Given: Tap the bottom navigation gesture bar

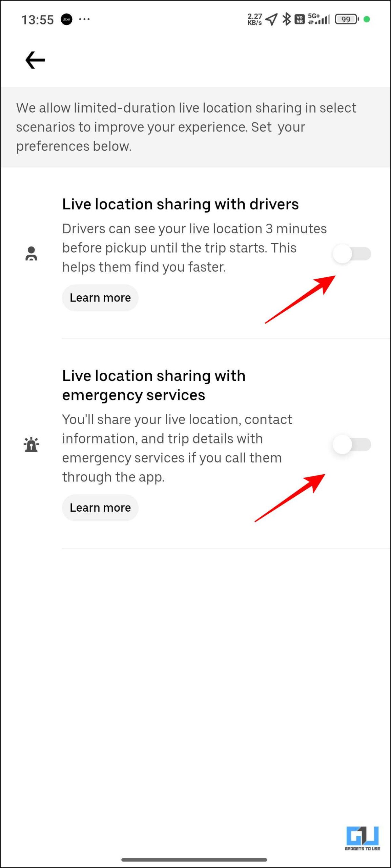Looking at the screenshot, I should coord(194,860).
